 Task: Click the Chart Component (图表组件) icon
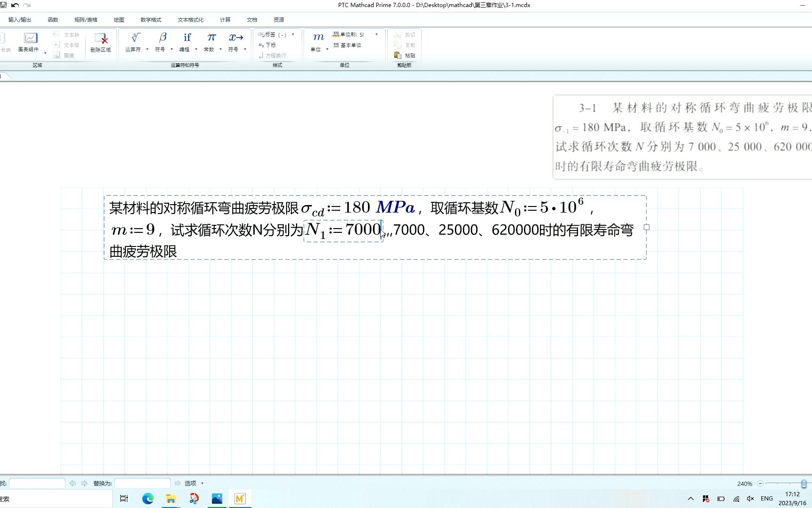[30, 38]
